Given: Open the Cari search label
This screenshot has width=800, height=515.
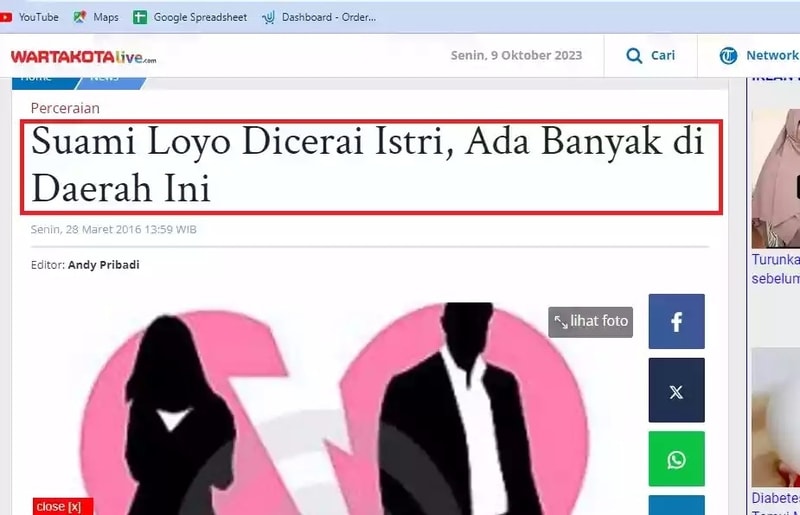Looking at the screenshot, I should pyautogui.click(x=663, y=55).
